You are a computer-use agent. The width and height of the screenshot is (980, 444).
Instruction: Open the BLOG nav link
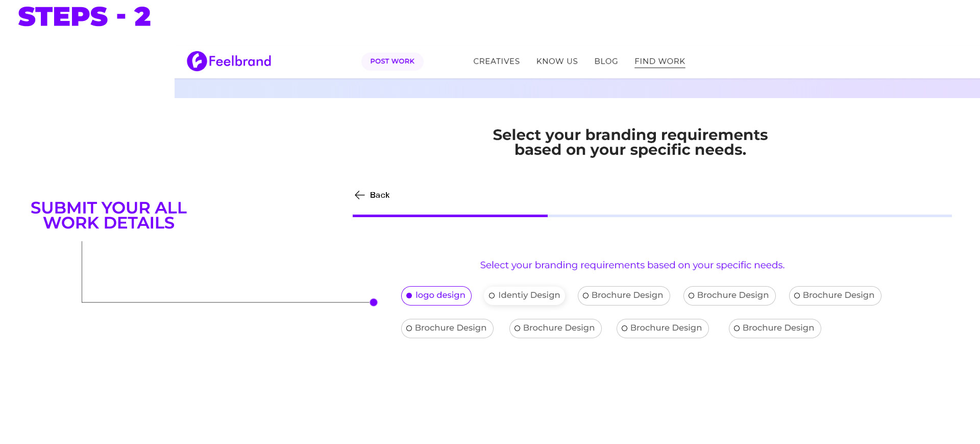[x=606, y=61]
